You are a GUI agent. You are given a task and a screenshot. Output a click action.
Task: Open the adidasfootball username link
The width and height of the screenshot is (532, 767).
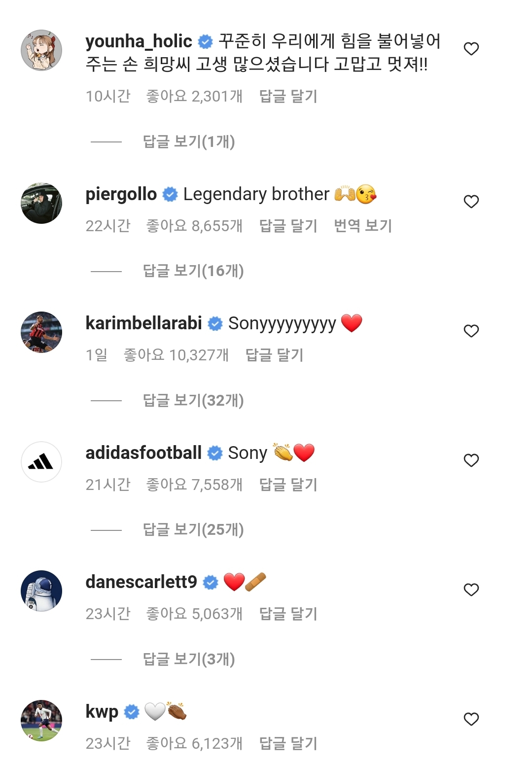143,453
